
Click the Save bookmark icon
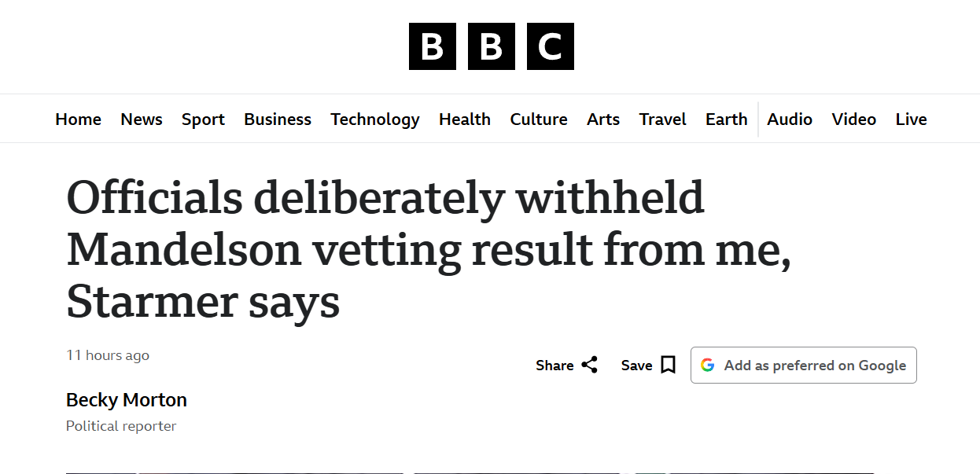(x=668, y=366)
